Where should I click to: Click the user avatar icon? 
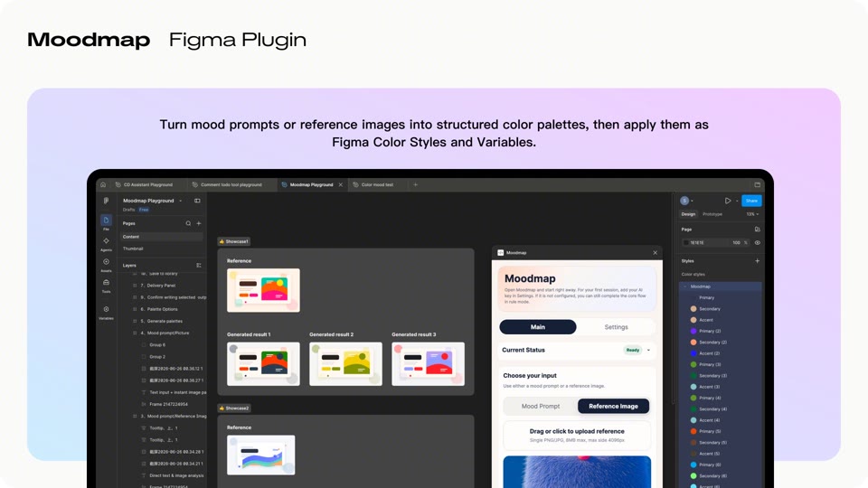684,201
